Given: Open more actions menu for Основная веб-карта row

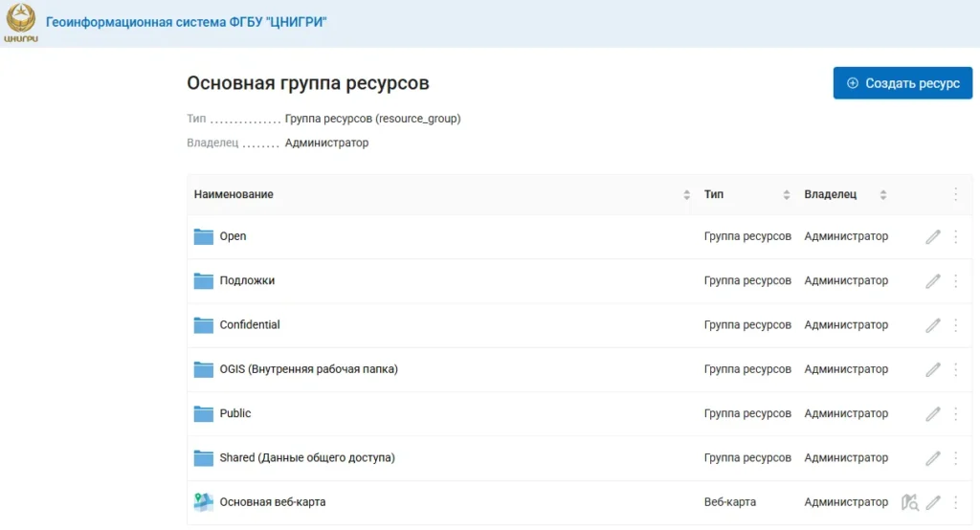Looking at the screenshot, I should 956,502.
